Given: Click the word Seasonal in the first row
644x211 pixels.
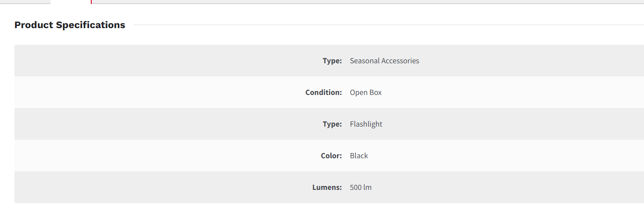Looking at the screenshot, I should tap(364, 61).
